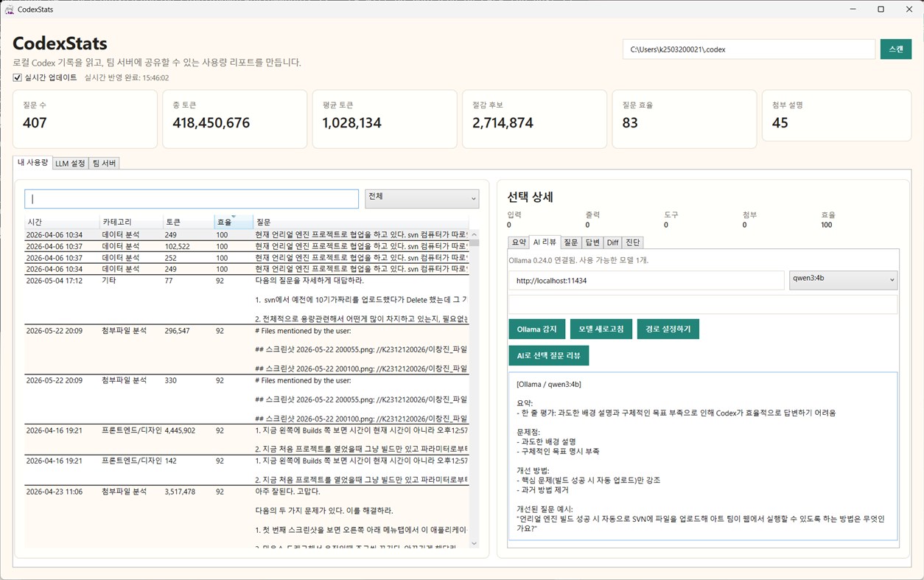Click the http://localhost:11434 URL field
924x580 pixels.
646,281
